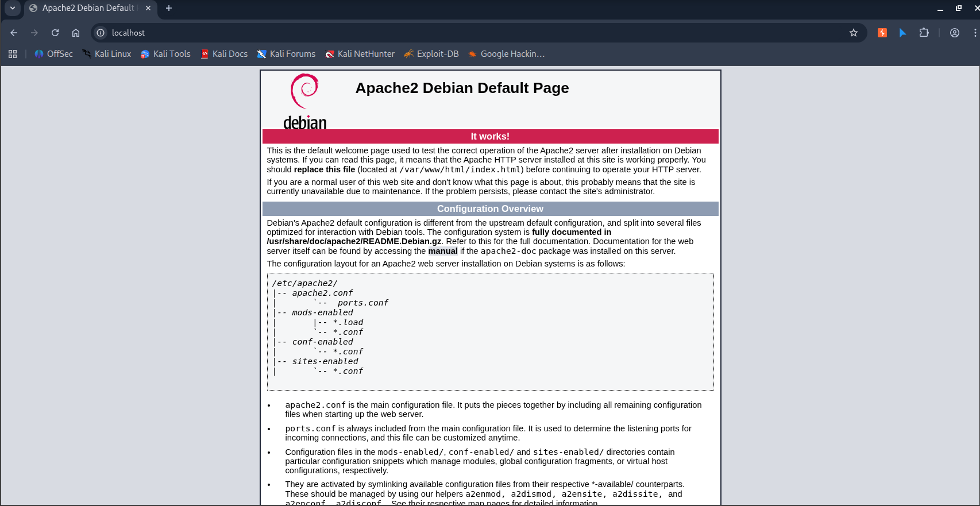
Task: Click the Burp Suite orange extension icon
Action: (x=882, y=33)
